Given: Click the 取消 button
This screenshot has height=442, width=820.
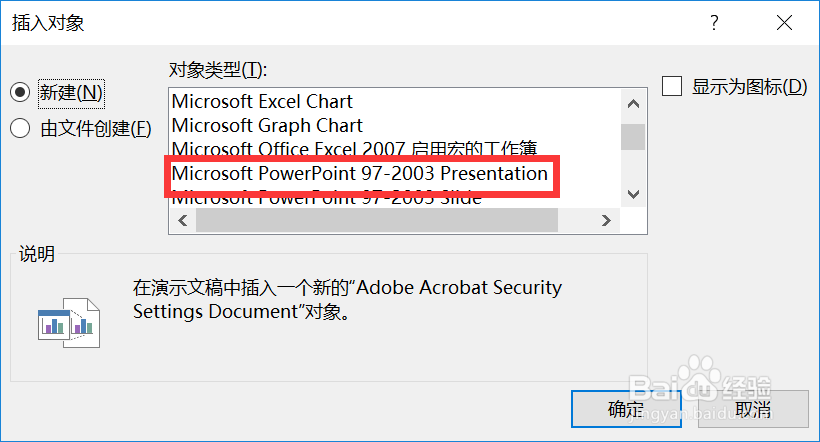Looking at the screenshot, I should [x=753, y=409].
